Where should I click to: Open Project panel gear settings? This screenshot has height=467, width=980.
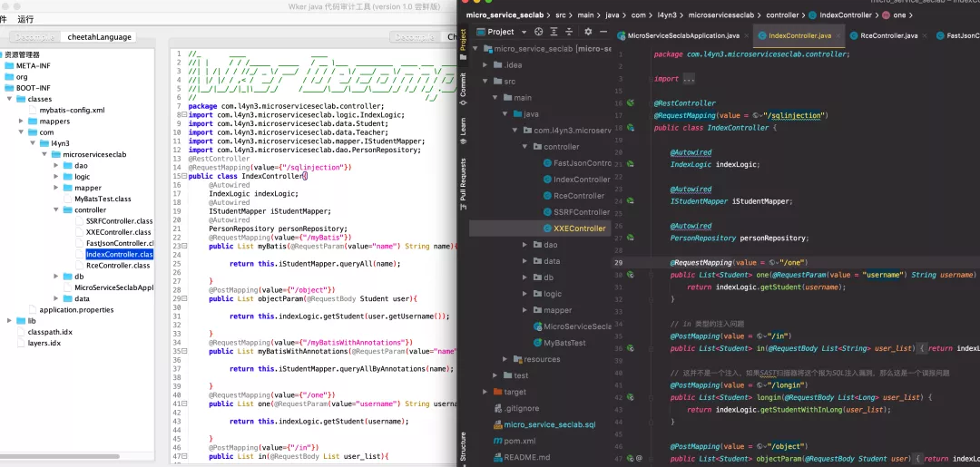click(588, 32)
